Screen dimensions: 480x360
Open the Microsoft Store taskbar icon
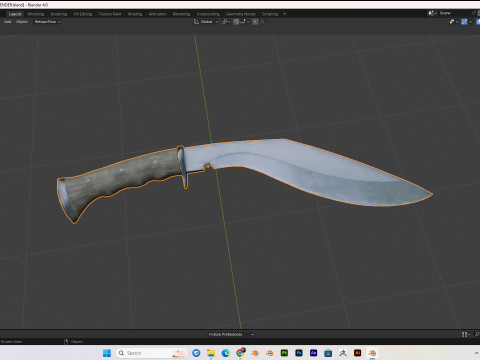[328, 353]
